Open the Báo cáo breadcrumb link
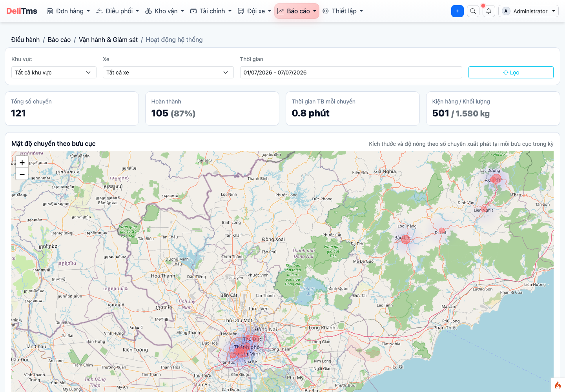Screen dimensions: 565x392 [x=59, y=40]
